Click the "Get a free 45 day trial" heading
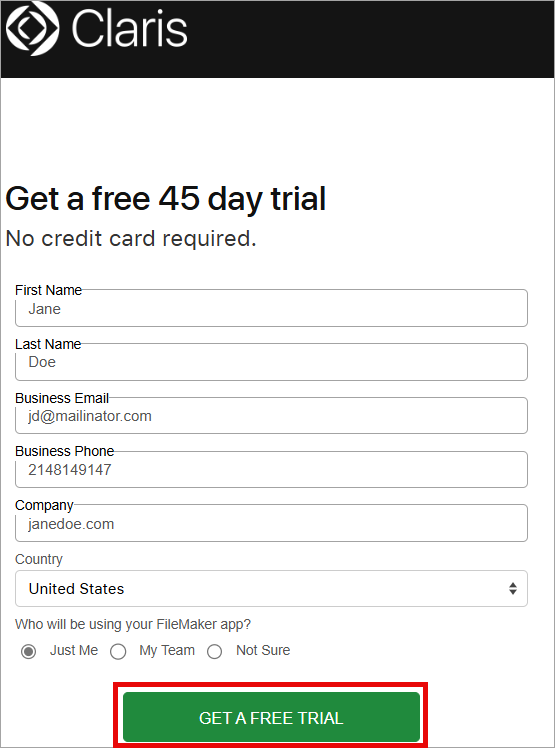Screen dimensions: 555x748 pyautogui.click(x=166, y=199)
